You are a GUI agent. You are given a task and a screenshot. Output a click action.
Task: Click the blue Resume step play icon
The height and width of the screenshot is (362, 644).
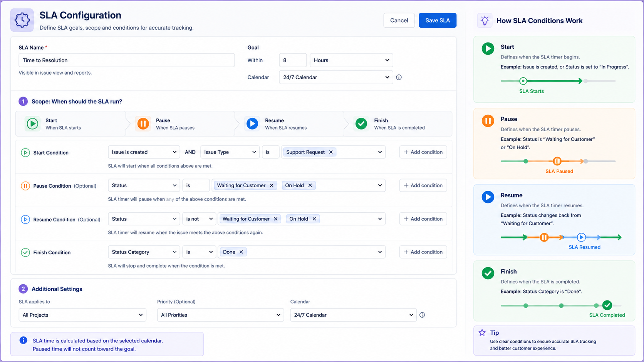pos(252,124)
